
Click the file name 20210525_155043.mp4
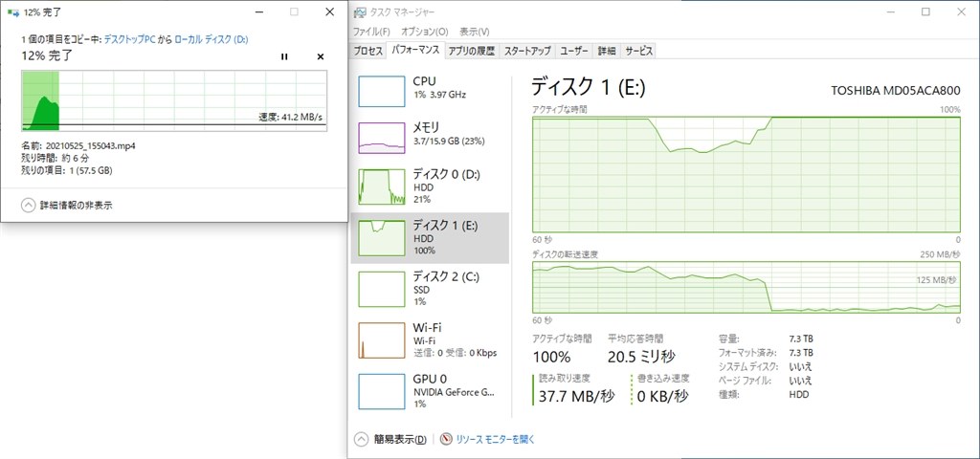91,145
